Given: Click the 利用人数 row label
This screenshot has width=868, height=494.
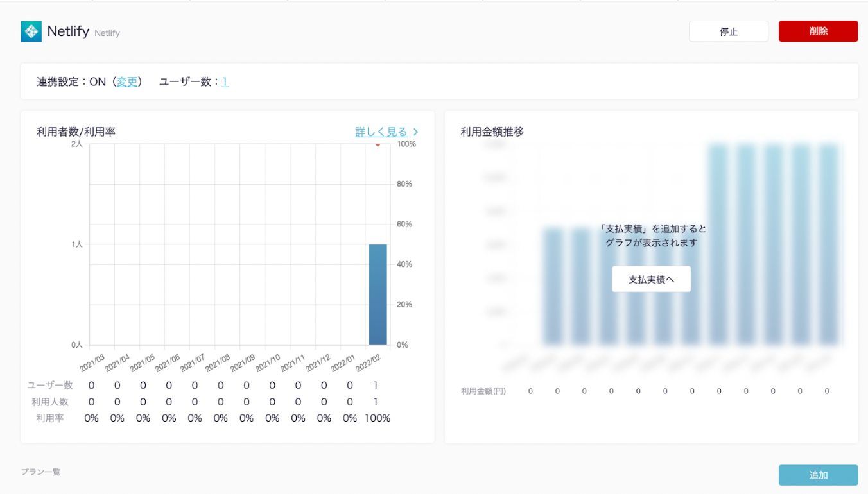Looking at the screenshot, I should tap(50, 402).
